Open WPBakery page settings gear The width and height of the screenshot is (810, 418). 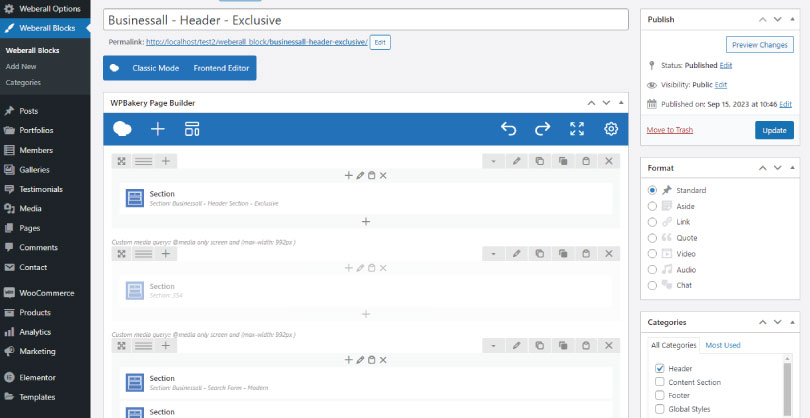coord(611,129)
